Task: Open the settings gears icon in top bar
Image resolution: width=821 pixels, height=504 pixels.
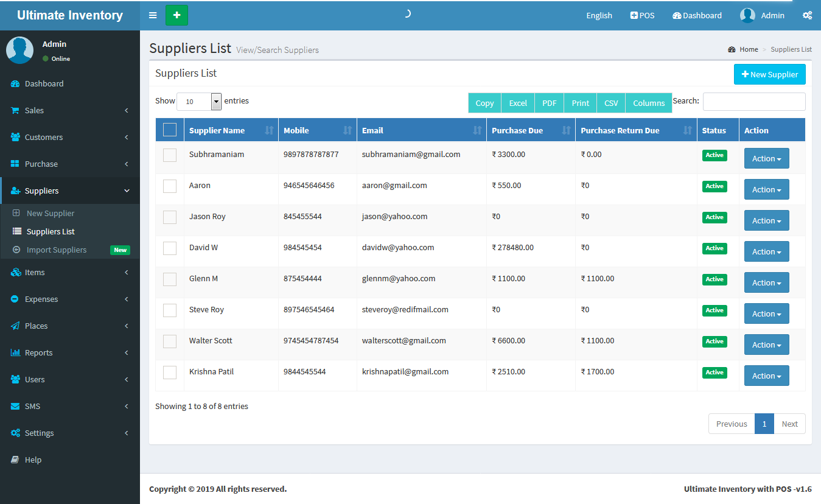Action: point(807,15)
